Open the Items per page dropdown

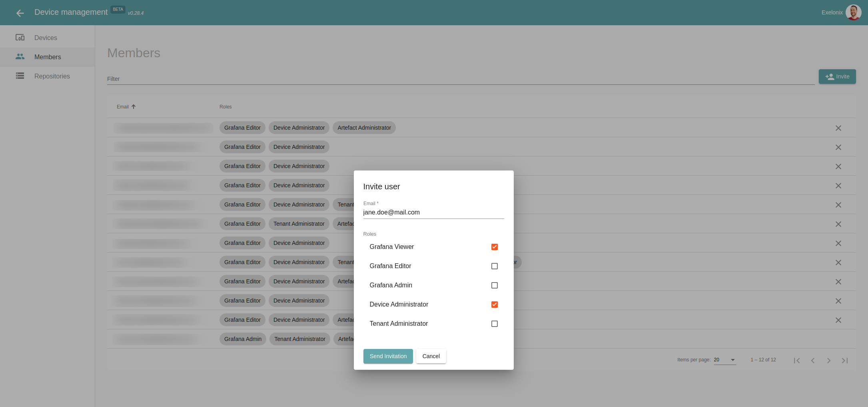pyautogui.click(x=725, y=360)
